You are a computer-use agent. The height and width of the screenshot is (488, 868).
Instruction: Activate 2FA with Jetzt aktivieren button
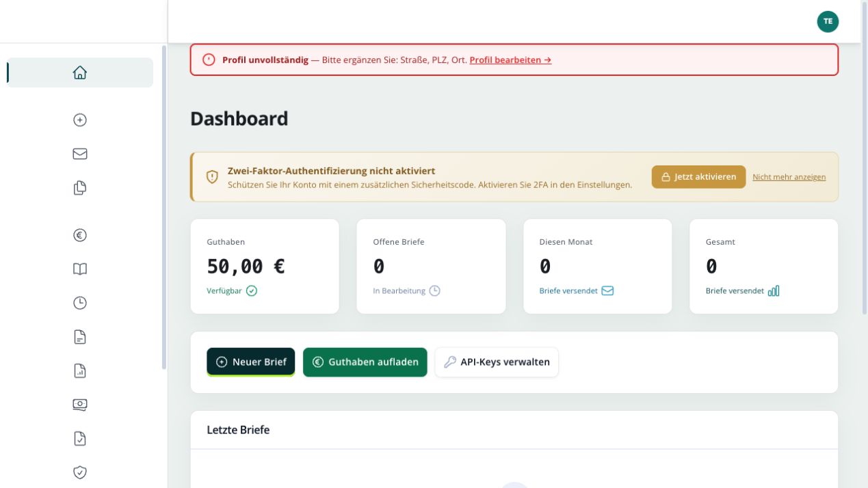(x=698, y=176)
